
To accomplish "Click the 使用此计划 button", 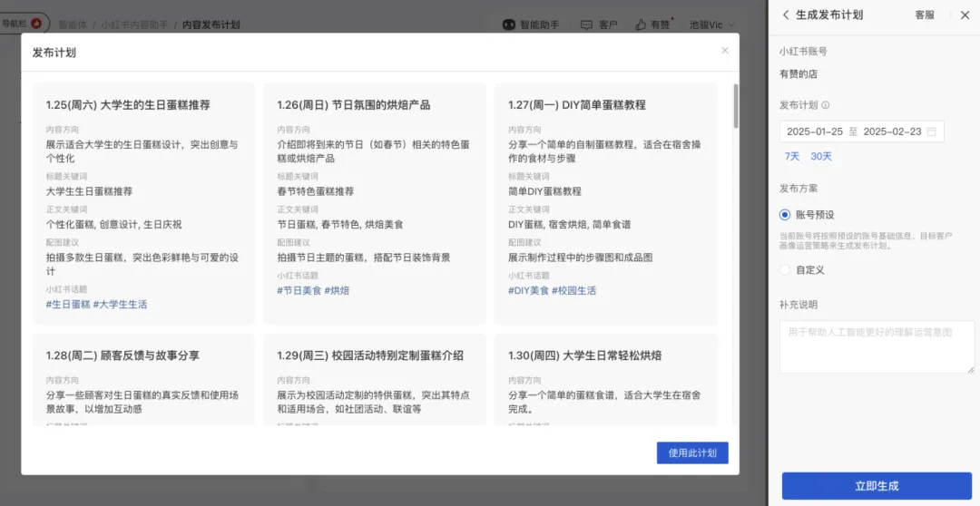I will pyautogui.click(x=691, y=453).
